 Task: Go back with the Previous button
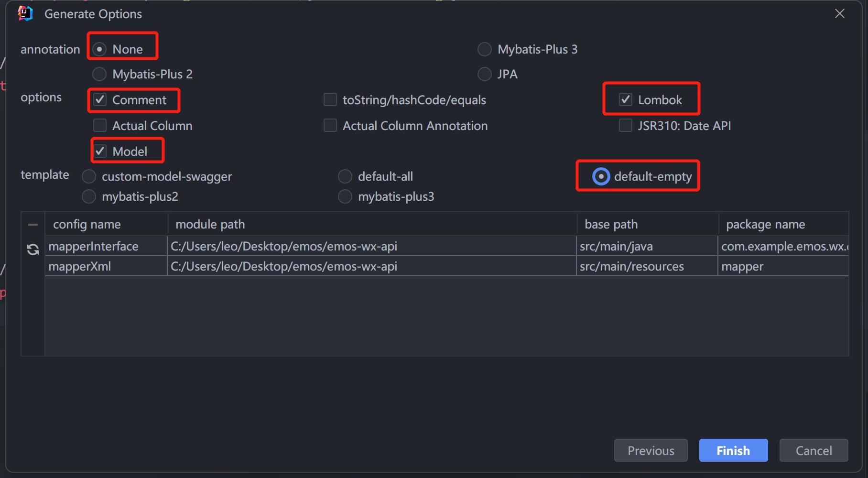(x=651, y=450)
